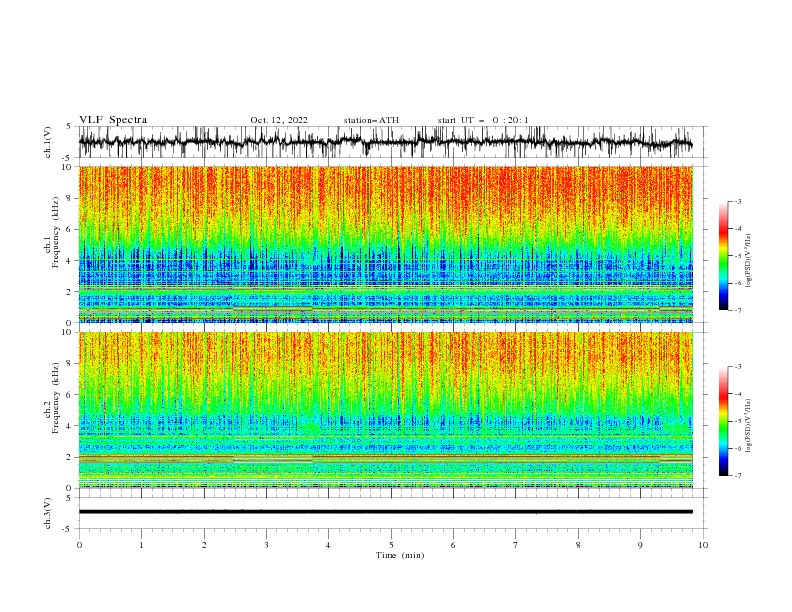The height and width of the screenshot is (612, 792).
Task: Click the "VLF Spectra" plot title
Action: pos(113,120)
